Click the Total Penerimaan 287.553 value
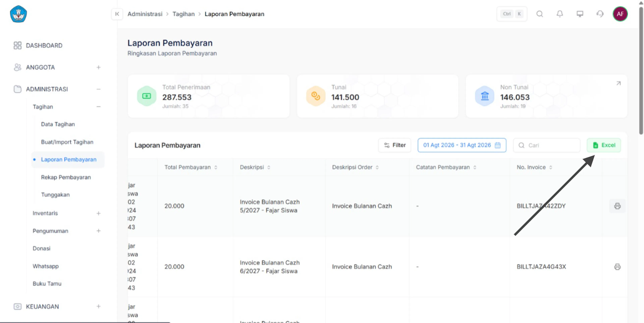644x323 pixels. point(177,97)
